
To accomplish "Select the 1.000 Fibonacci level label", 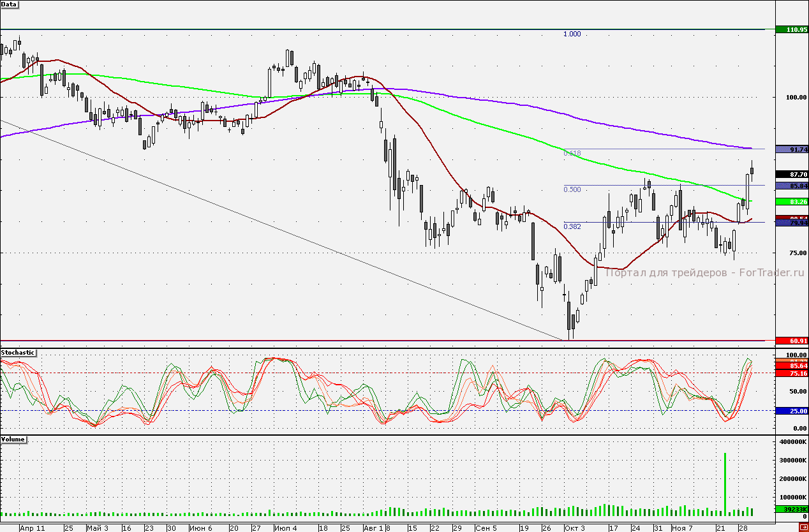I will [x=572, y=34].
